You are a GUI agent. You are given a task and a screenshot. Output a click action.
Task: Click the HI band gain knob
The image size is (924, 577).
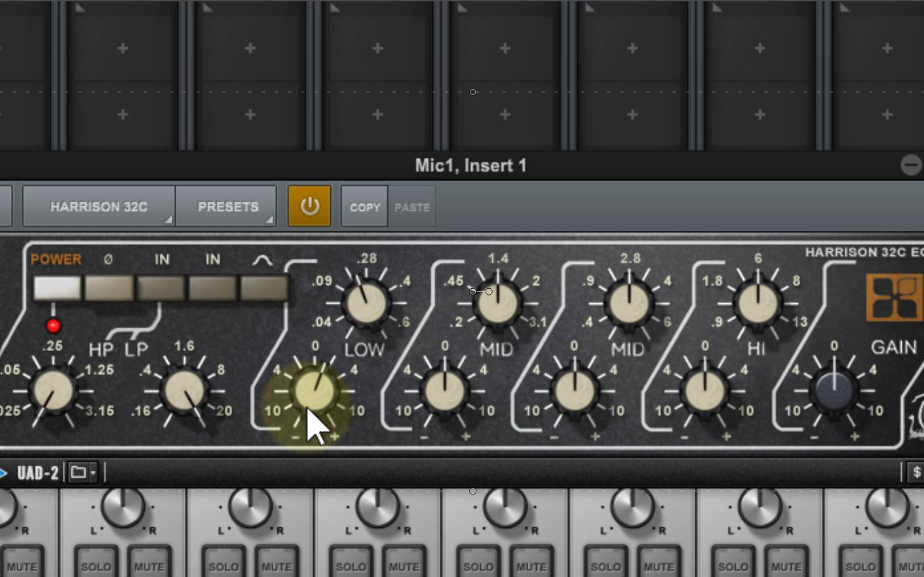[705, 391]
